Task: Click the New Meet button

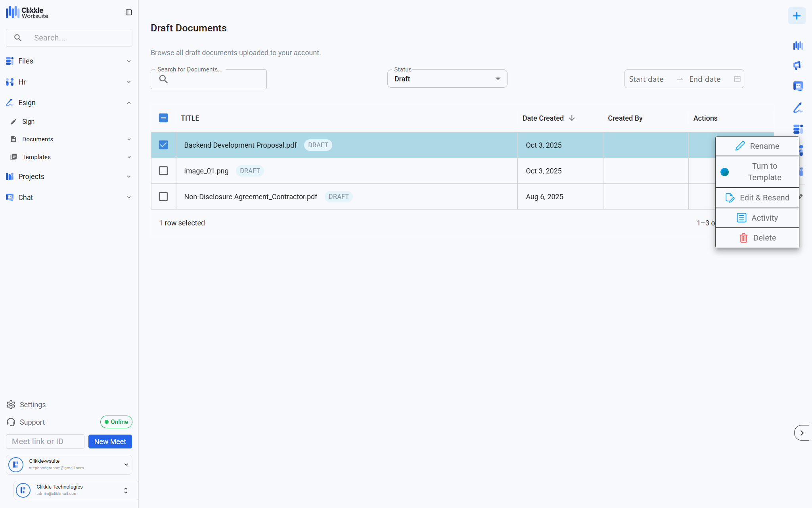Action: 110,441
